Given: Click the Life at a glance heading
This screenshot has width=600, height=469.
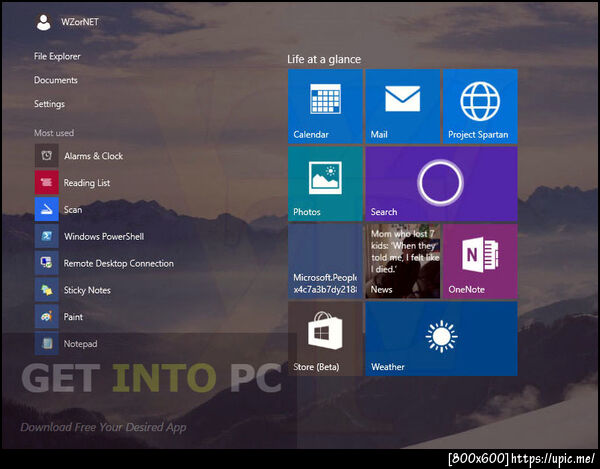Looking at the screenshot, I should [x=324, y=59].
